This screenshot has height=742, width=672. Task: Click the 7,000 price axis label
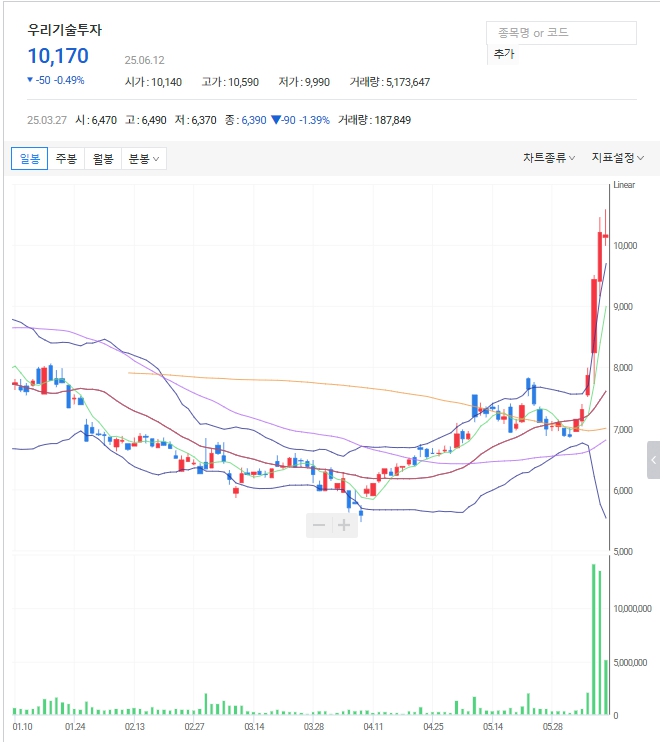coord(623,430)
